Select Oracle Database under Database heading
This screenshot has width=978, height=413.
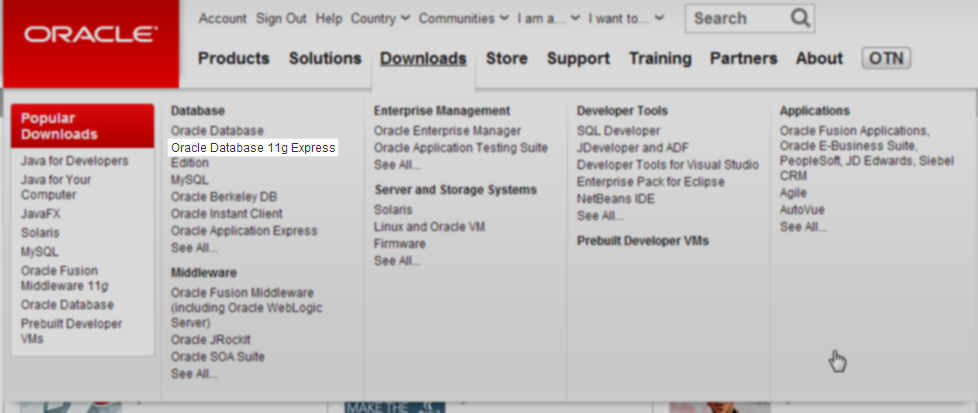(x=217, y=131)
